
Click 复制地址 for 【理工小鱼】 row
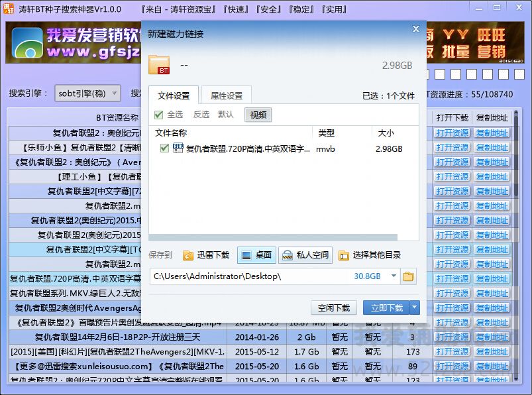tap(492, 177)
